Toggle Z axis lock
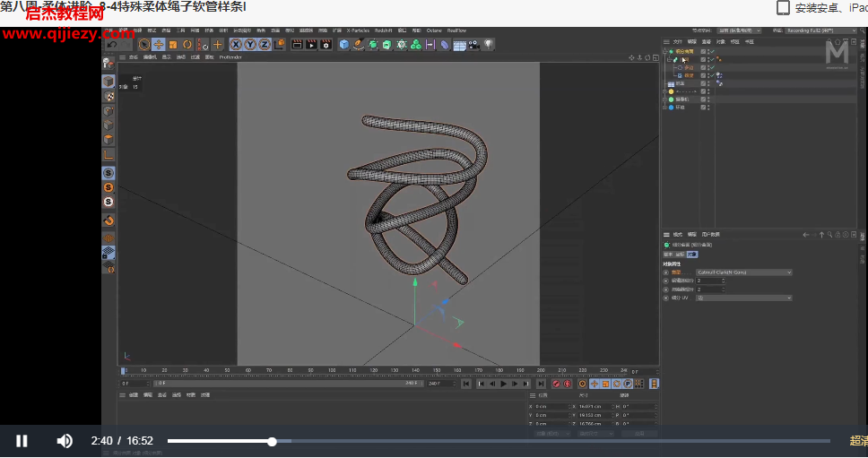This screenshot has height=458, width=868. 265,45
